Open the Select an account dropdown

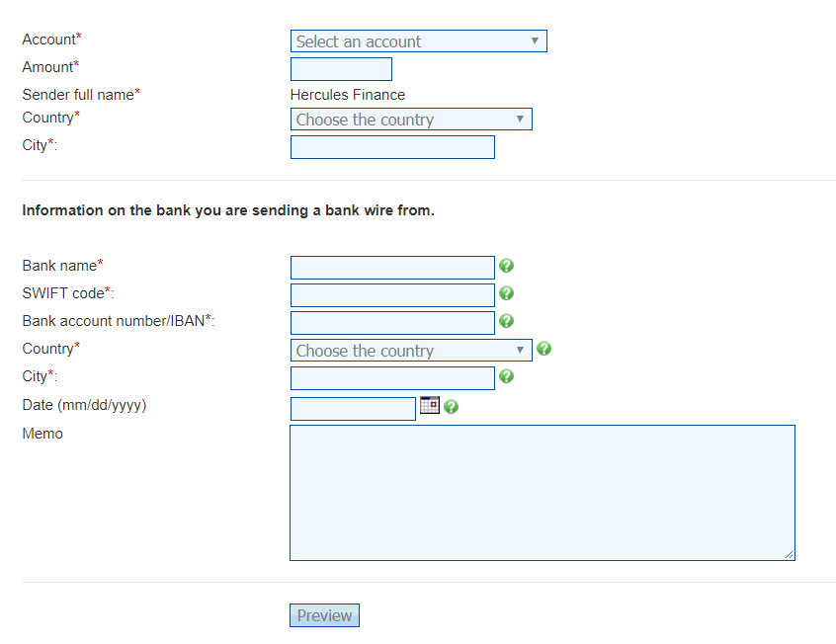[418, 41]
